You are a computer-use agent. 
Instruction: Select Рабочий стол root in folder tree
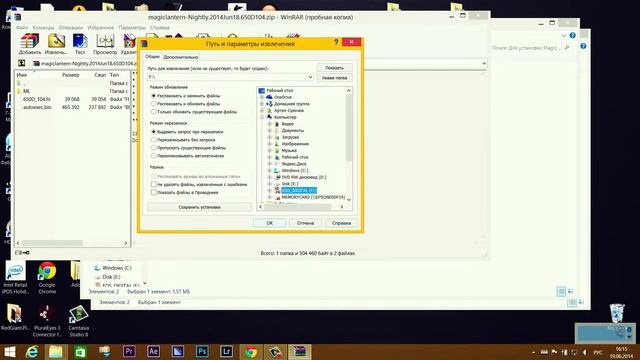pyautogui.click(x=280, y=90)
